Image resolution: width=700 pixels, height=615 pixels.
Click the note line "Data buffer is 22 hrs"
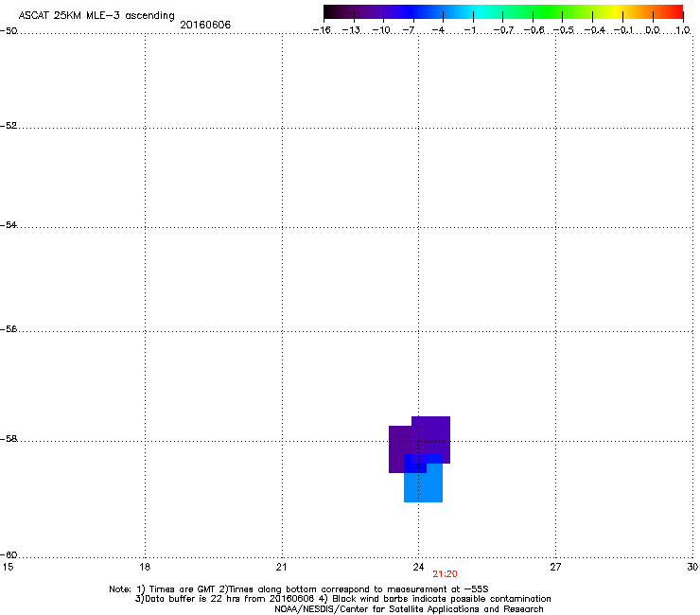tap(342, 599)
